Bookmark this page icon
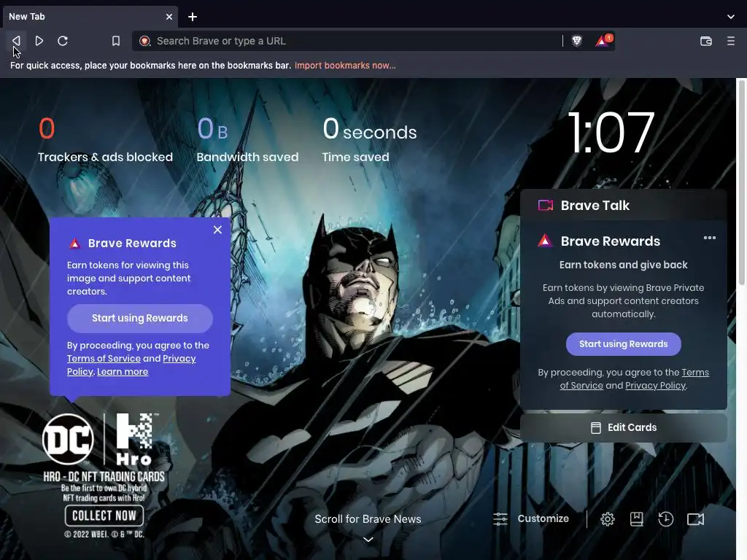The width and height of the screenshot is (747, 560). tap(116, 41)
